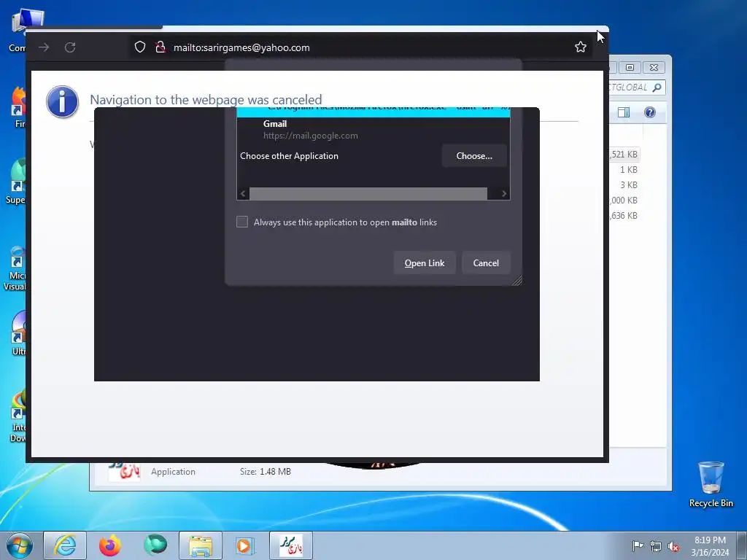The image size is (747, 560).
Task: Click the Explorer search magnifier icon
Action: coord(657,87)
